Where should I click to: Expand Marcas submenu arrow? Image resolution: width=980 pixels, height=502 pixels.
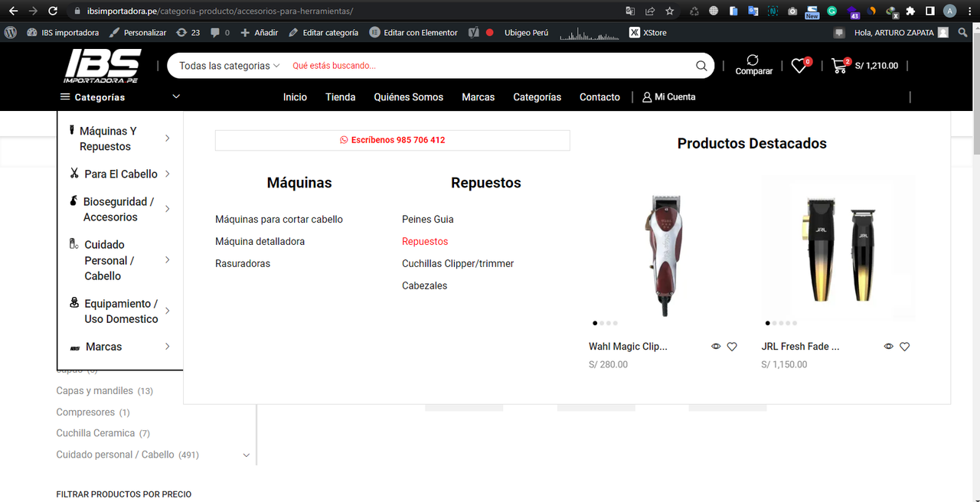click(x=168, y=347)
